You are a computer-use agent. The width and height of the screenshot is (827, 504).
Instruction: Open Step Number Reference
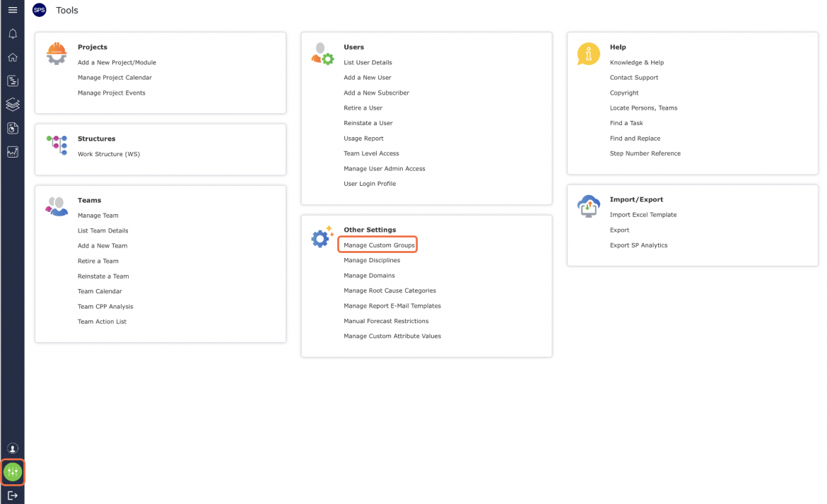click(645, 153)
